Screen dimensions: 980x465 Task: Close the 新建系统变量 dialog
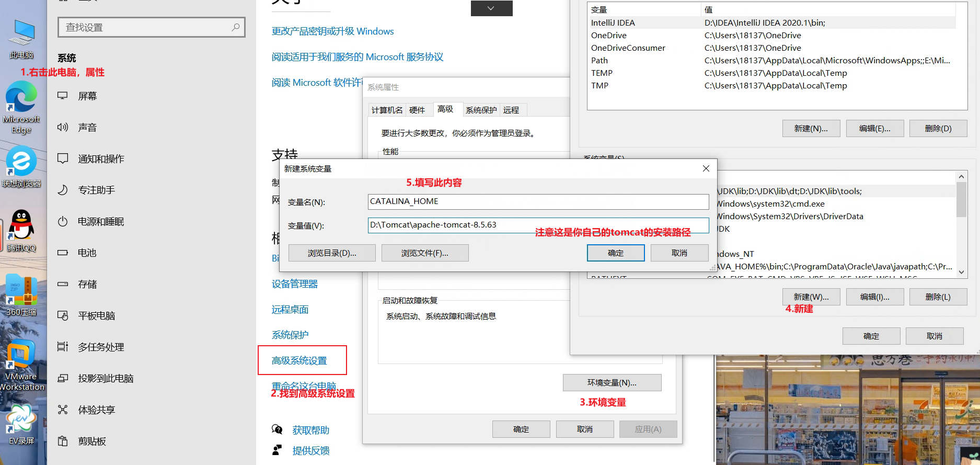[x=706, y=168]
